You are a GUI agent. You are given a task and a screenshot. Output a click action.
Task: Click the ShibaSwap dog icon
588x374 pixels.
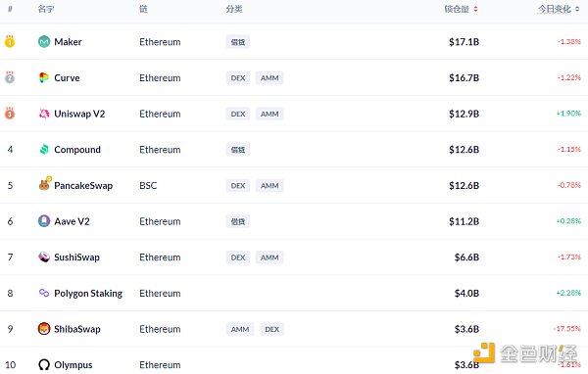click(x=44, y=329)
